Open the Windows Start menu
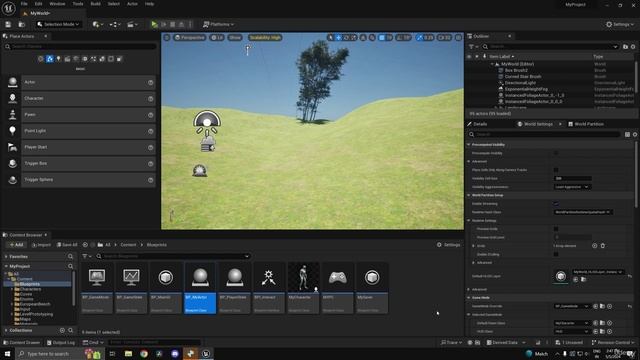The height and width of the screenshot is (360, 640). pyautogui.click(x=7, y=354)
